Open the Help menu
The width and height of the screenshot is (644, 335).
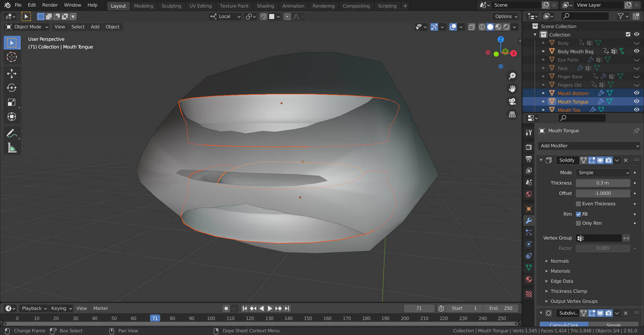pos(92,5)
